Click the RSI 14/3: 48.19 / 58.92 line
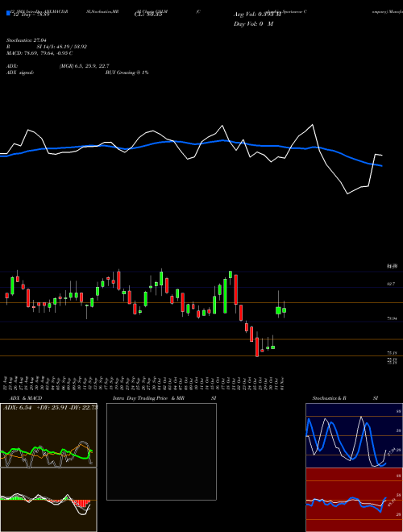The image size is (403, 532). pyautogui.click(x=47, y=47)
